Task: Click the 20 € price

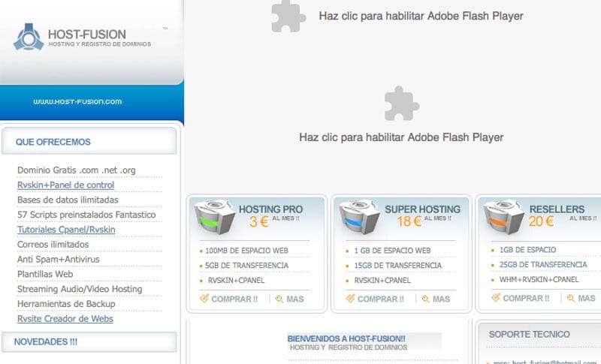Action: point(541,221)
